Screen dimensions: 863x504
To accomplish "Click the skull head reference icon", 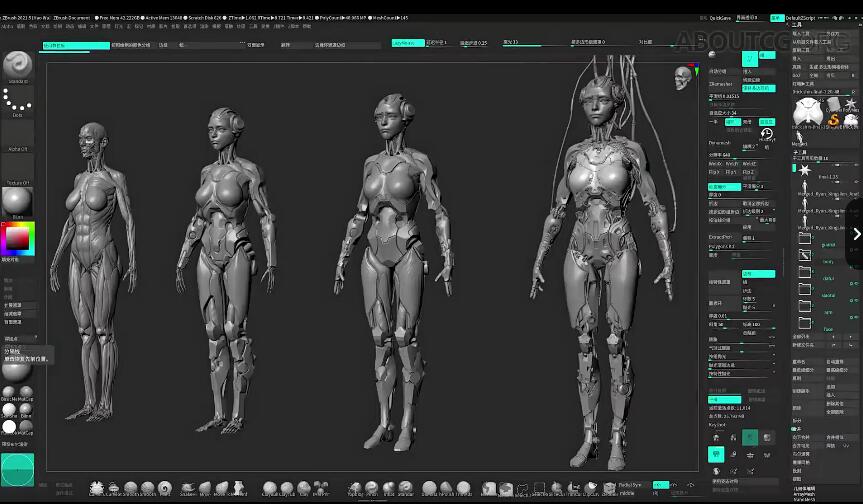I will [683, 76].
